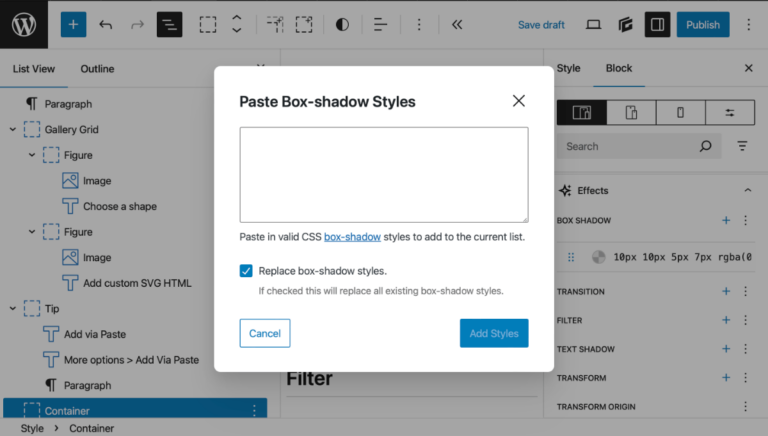Screen dimensions: 768x436
Task: Add a new Transform
Action: point(726,378)
